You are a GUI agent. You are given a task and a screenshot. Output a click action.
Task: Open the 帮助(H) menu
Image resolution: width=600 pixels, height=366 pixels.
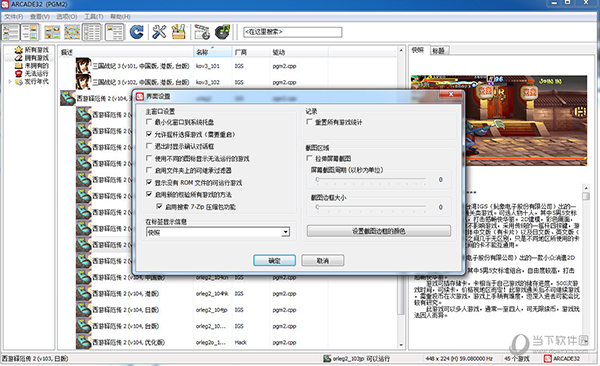[120, 16]
